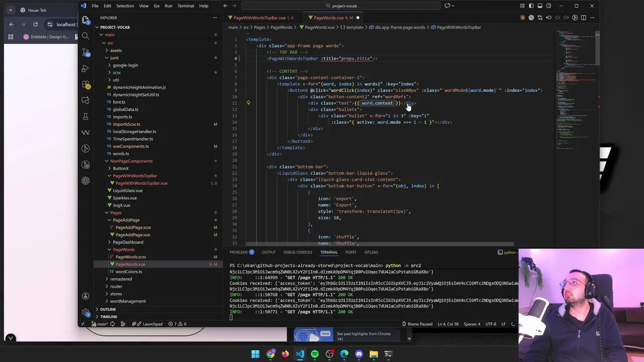This screenshot has height=362, width=644.
Task: Open the python terminal entry in panel
Action: (507, 252)
